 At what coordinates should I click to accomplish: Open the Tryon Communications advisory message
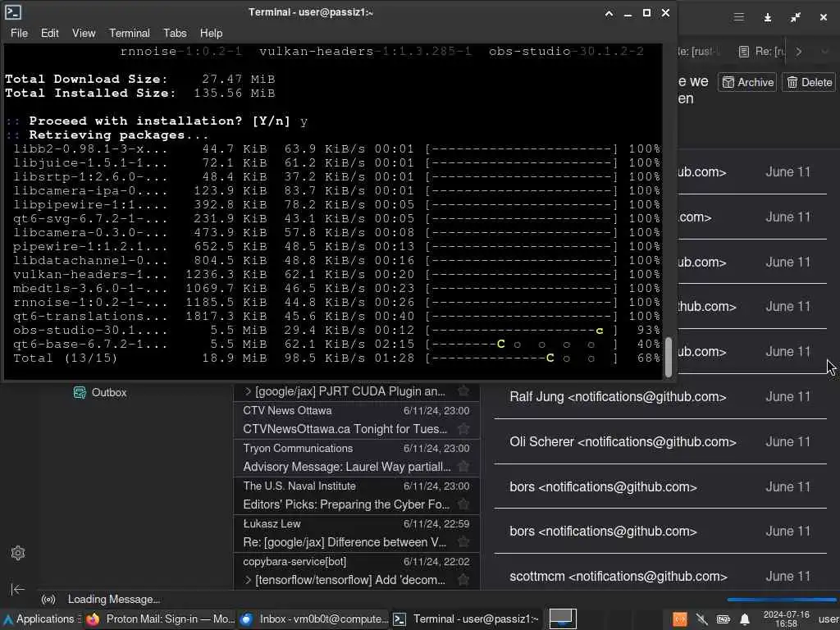(356, 458)
